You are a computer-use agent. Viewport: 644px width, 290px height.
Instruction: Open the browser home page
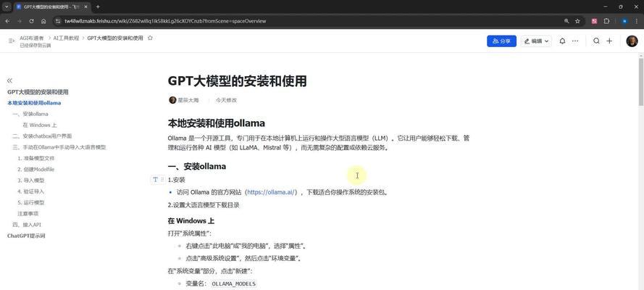(x=43, y=21)
